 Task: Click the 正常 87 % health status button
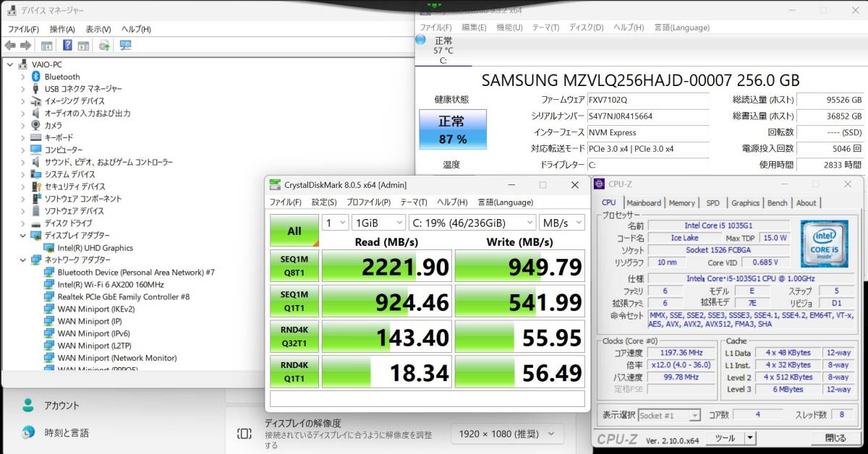453,129
